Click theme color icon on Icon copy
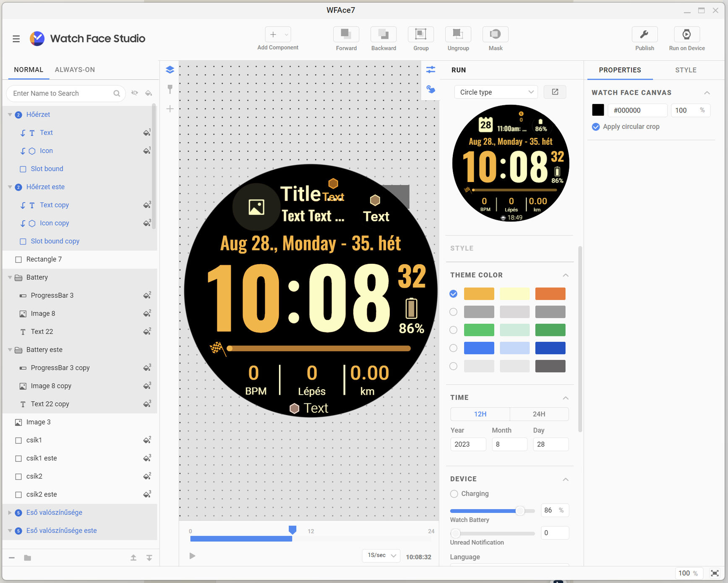This screenshot has width=728, height=583. pyautogui.click(x=147, y=223)
